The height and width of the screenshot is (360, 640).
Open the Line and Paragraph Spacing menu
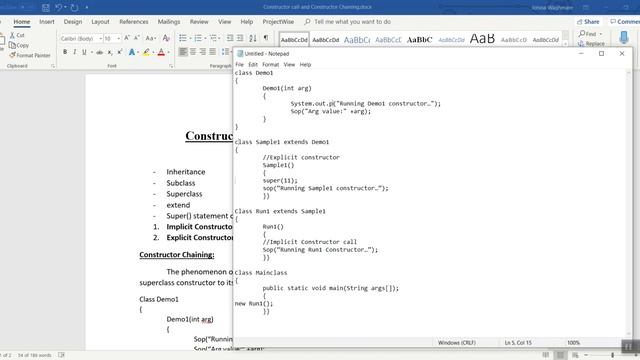(226, 52)
